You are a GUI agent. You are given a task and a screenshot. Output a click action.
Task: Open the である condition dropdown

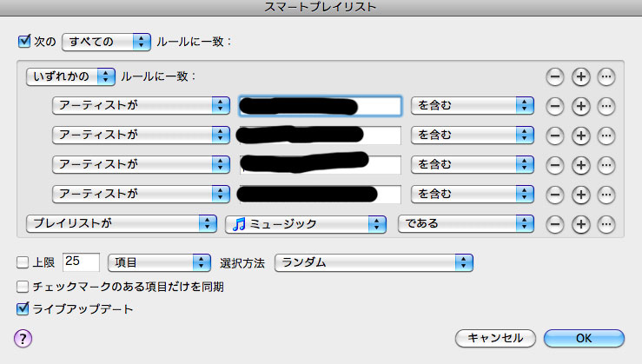(x=466, y=223)
